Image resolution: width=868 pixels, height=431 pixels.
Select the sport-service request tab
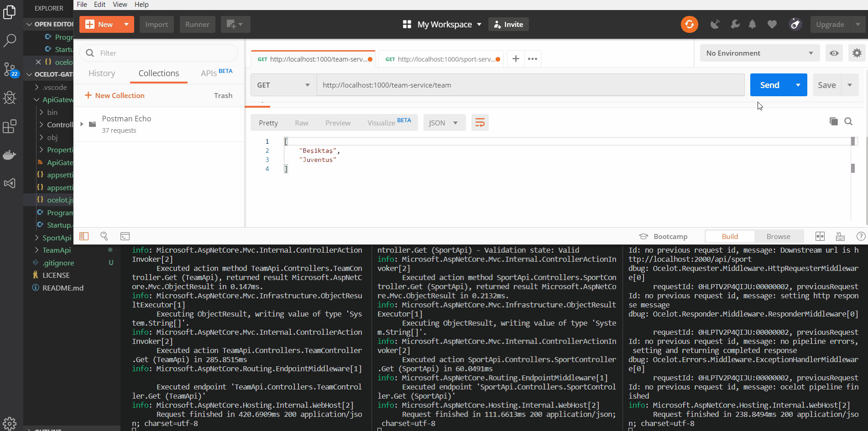[x=442, y=59]
